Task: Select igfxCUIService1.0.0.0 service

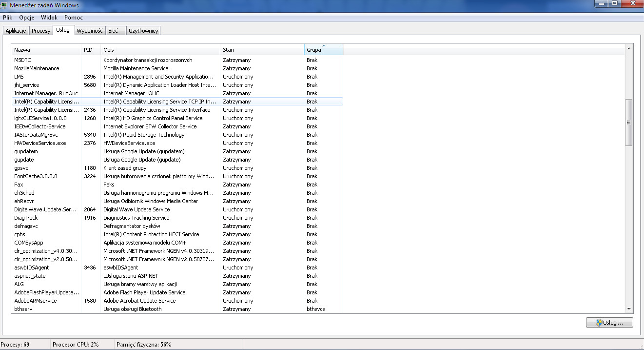Action: (177, 118)
